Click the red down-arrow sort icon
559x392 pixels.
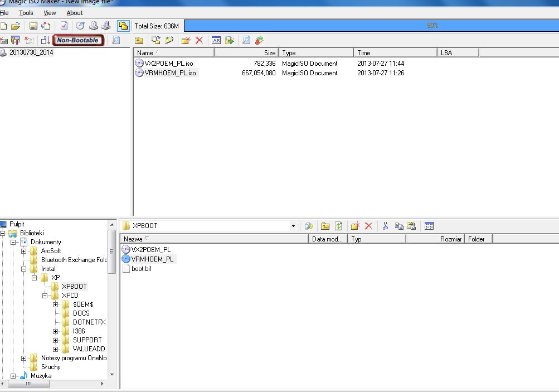(45, 40)
